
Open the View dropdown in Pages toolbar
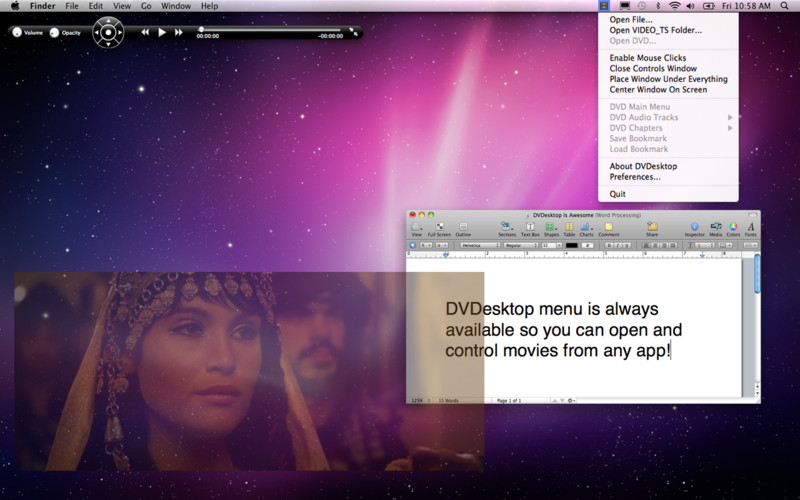pyautogui.click(x=417, y=229)
